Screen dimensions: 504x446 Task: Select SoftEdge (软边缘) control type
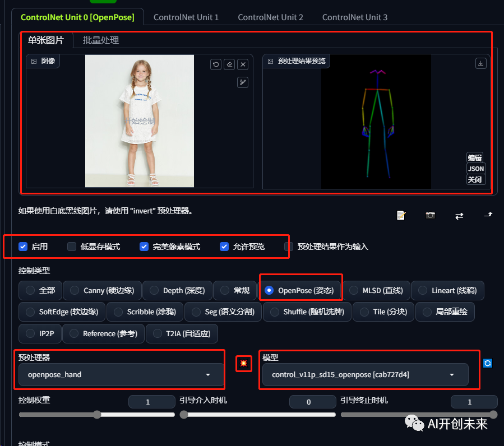coord(62,312)
